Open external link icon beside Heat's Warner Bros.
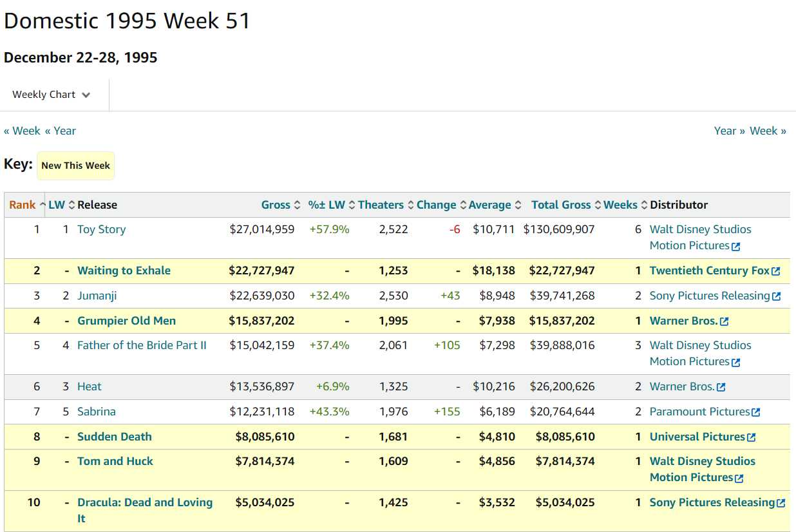This screenshot has height=532, width=796. coord(721,387)
